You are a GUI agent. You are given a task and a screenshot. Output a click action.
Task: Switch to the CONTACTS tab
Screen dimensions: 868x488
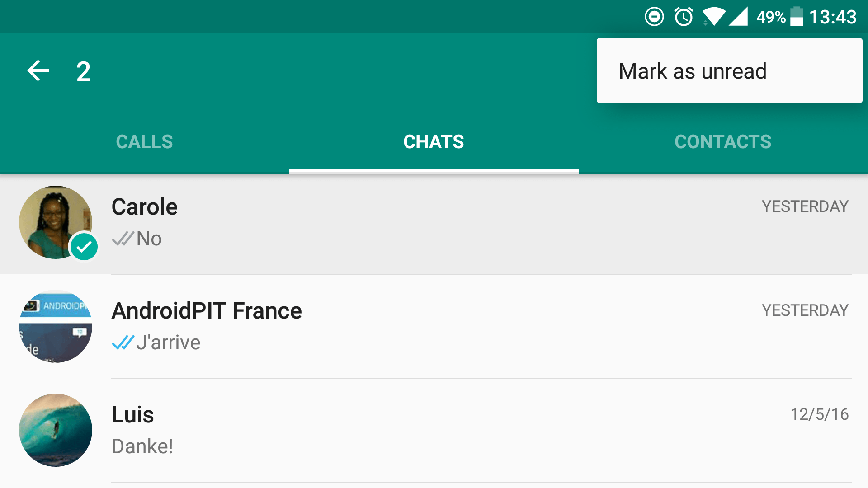[x=722, y=141]
